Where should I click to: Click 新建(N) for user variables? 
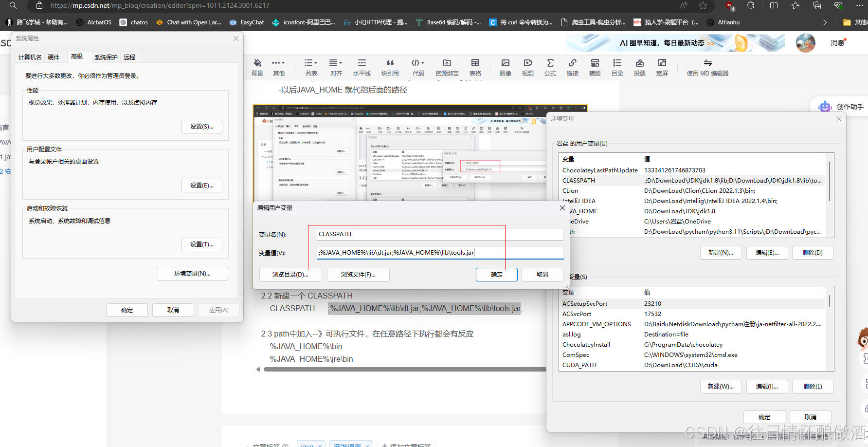tap(721, 253)
